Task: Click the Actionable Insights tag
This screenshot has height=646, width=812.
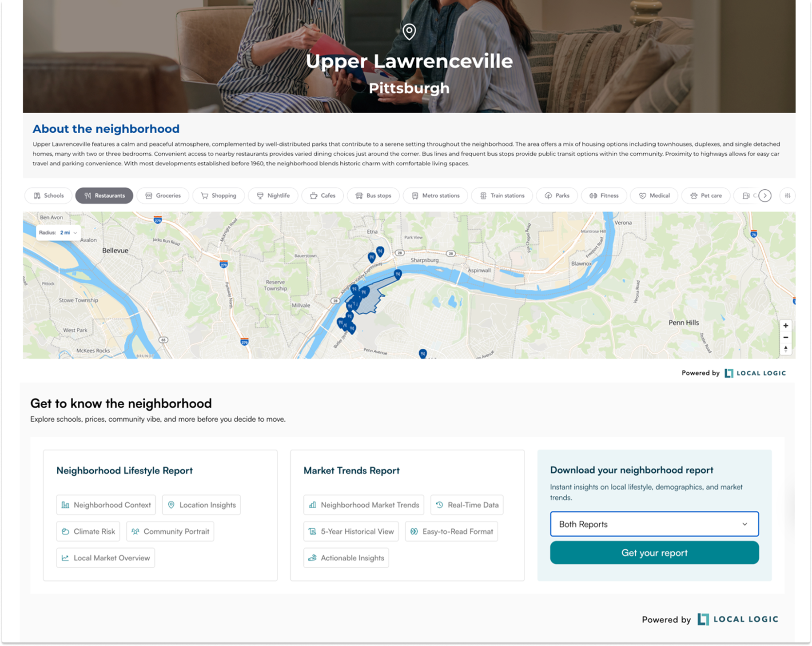Action: (346, 558)
